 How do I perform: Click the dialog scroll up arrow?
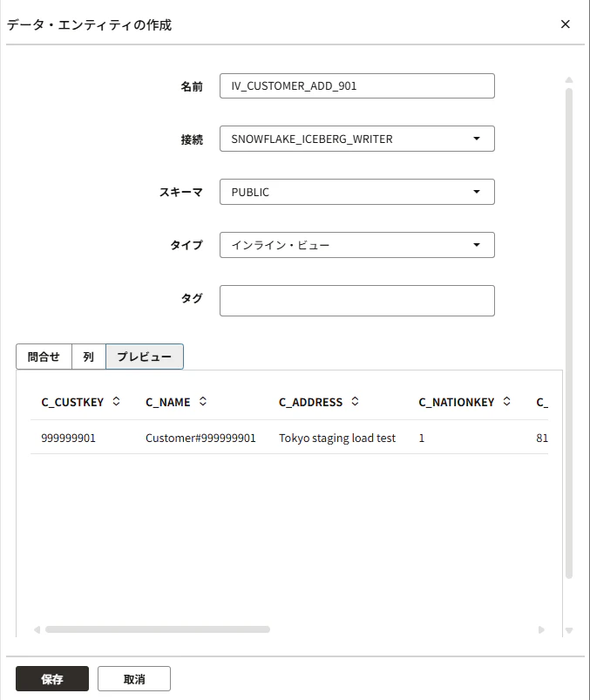click(569, 80)
